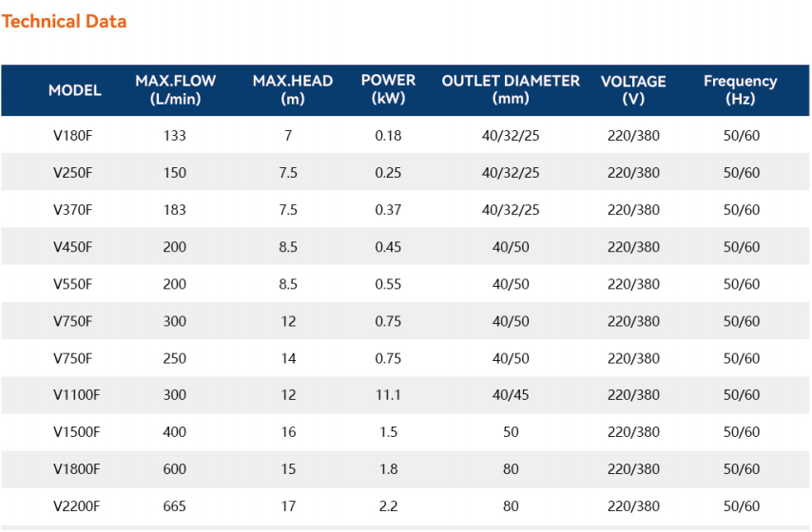Viewport: 812px width, 532px height.
Task: Click the 665 max flow value
Action: tap(175, 506)
